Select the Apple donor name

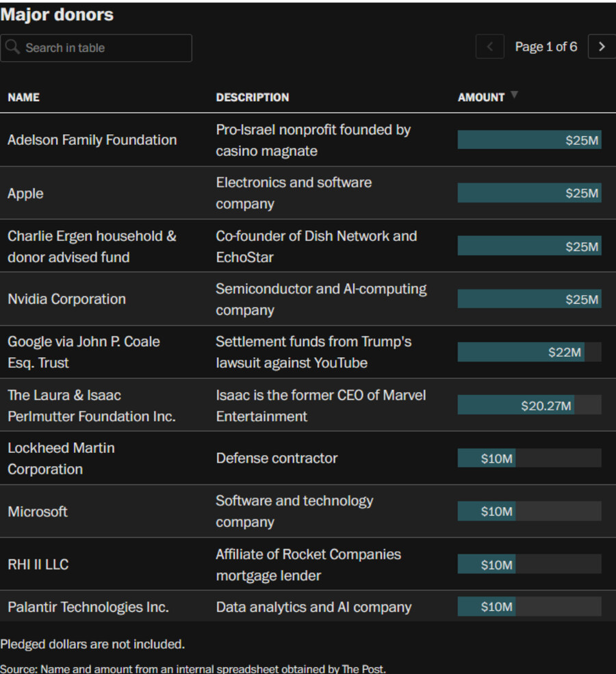[25, 194]
